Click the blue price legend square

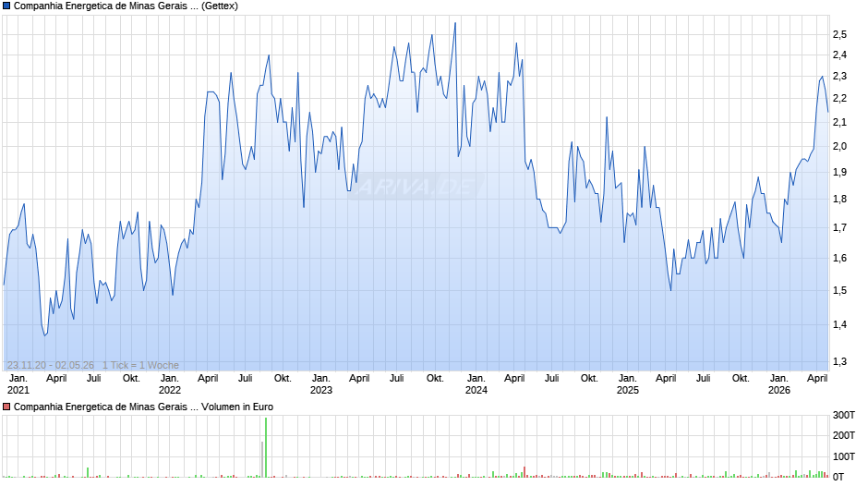pyautogui.click(x=6, y=6)
